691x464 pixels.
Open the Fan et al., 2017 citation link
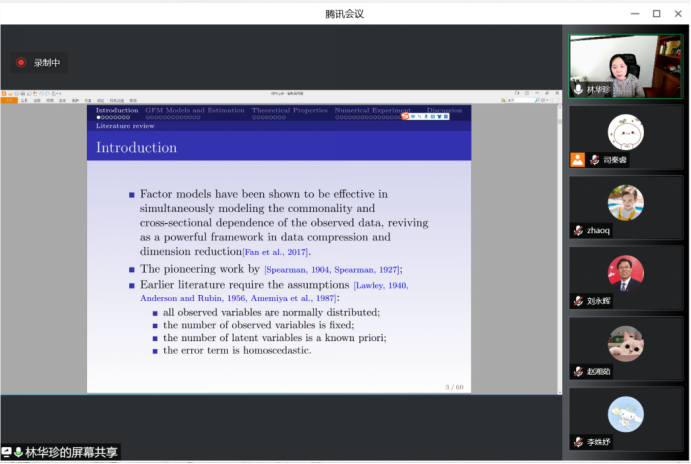(x=268, y=252)
